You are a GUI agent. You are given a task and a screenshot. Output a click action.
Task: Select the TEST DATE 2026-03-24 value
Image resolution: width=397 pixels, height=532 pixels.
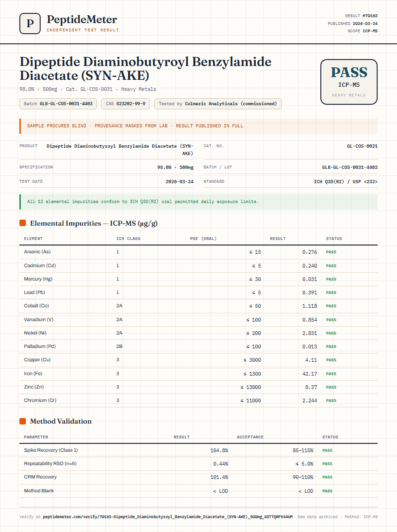[x=179, y=181]
